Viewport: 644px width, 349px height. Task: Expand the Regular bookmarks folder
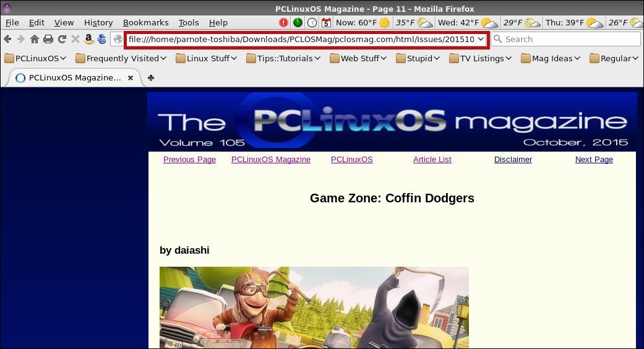614,58
